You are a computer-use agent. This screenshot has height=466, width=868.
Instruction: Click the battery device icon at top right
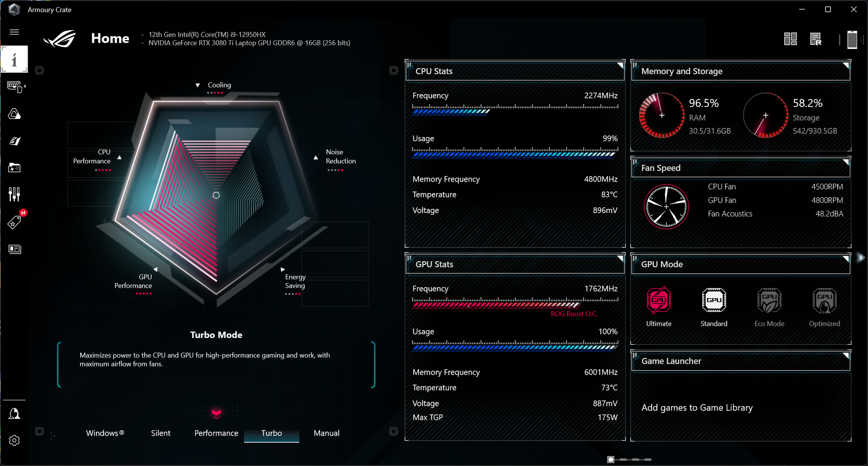[x=852, y=39]
